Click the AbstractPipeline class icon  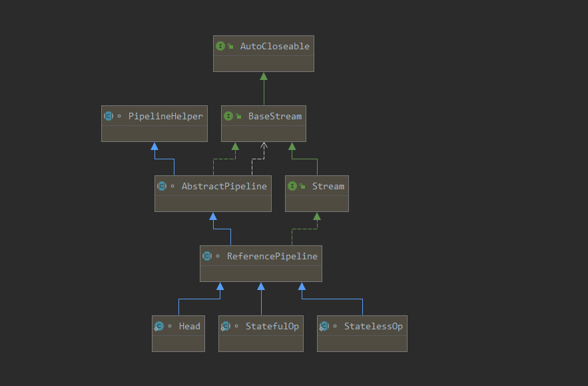tap(162, 186)
